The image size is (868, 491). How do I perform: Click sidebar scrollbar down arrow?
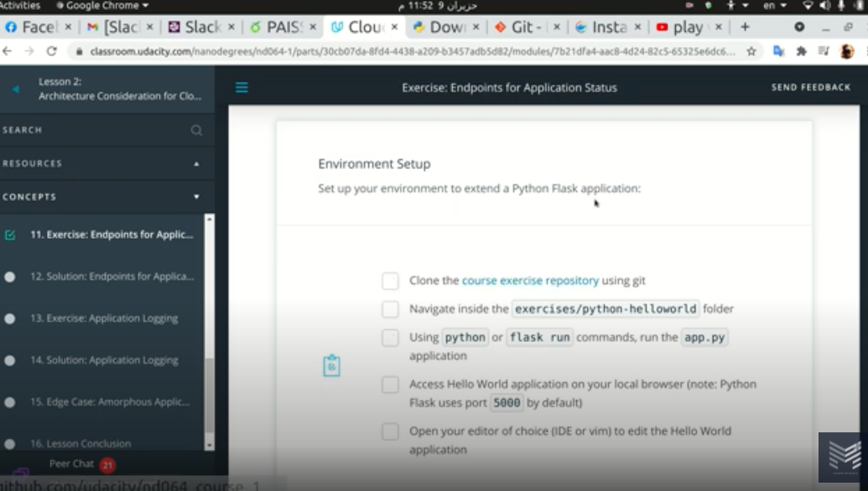pyautogui.click(x=210, y=445)
